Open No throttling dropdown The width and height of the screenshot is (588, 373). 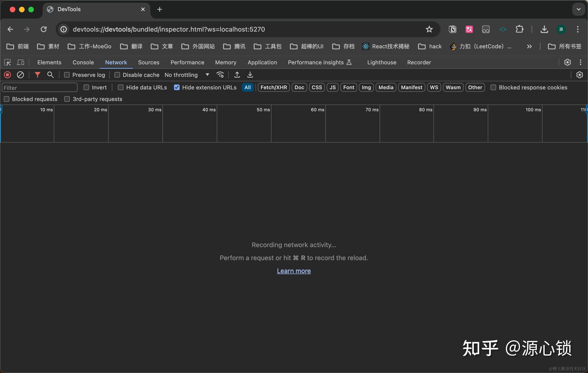187,75
